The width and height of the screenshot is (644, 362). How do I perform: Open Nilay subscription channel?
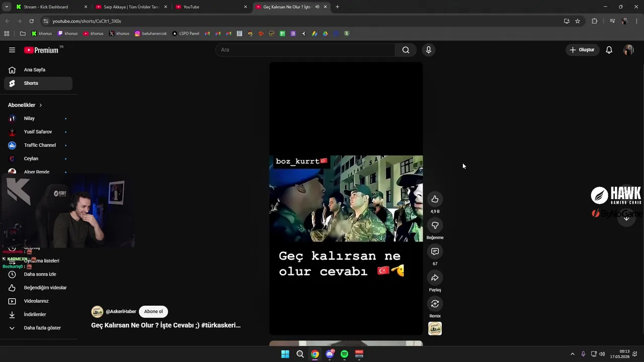[x=38, y=119]
